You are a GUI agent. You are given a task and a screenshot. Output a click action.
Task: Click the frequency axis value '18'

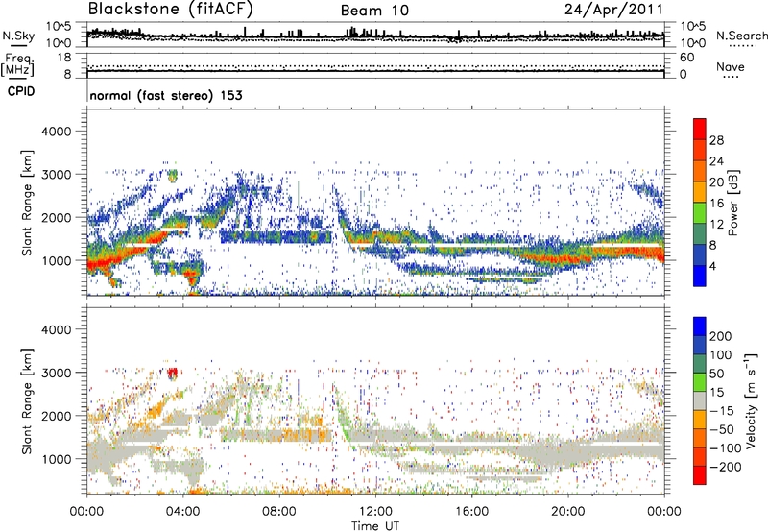(x=64, y=58)
